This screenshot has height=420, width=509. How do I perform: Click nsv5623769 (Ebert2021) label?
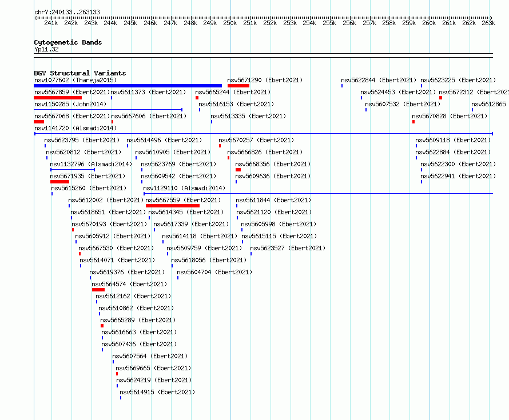pyautogui.click(x=178, y=164)
